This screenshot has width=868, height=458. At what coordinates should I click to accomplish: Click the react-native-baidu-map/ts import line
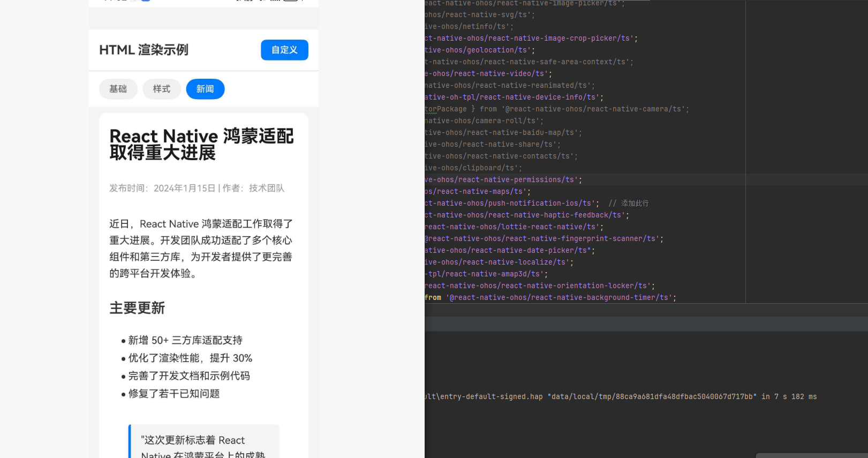pyautogui.click(x=503, y=132)
